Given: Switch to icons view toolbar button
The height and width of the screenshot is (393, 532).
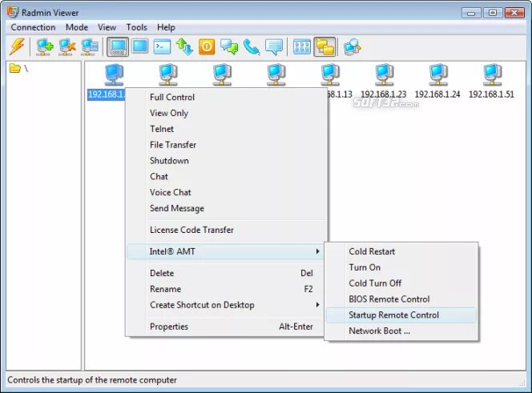Looking at the screenshot, I should pos(301,46).
